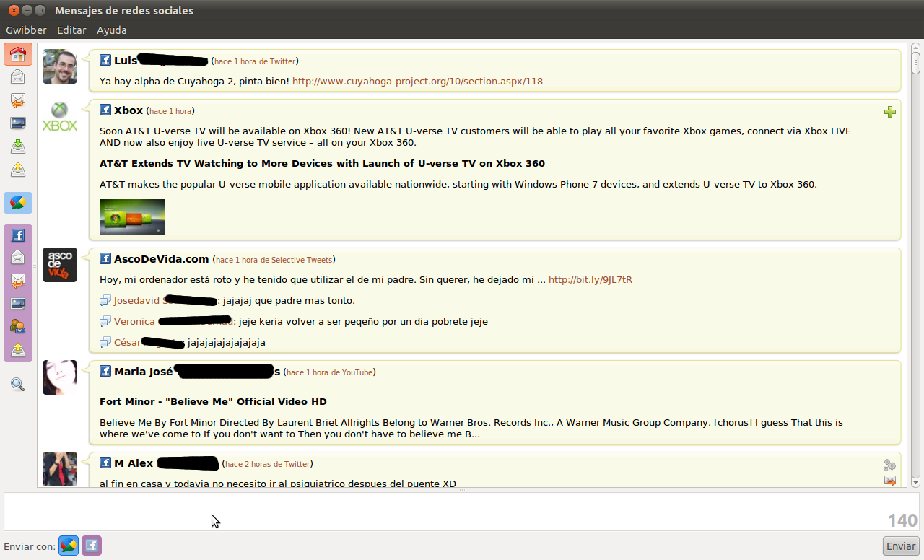Open the Search magnifier in sidebar
Image resolution: width=924 pixels, height=560 pixels.
coord(18,385)
